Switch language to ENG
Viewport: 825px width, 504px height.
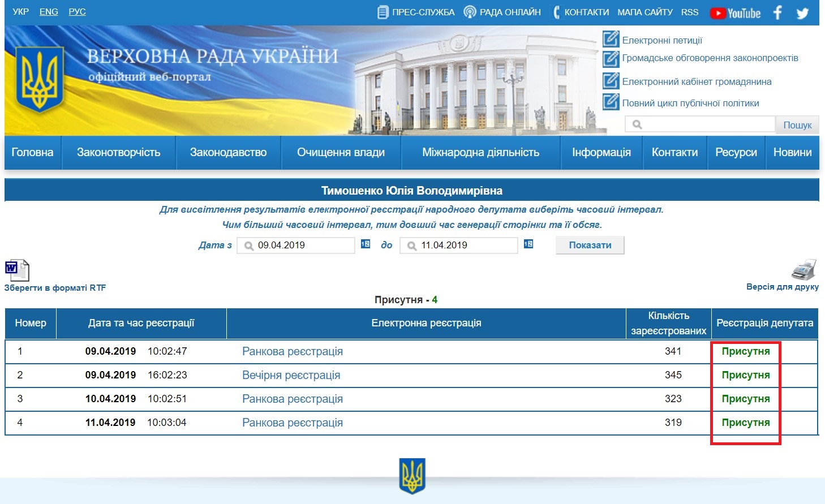(x=49, y=12)
